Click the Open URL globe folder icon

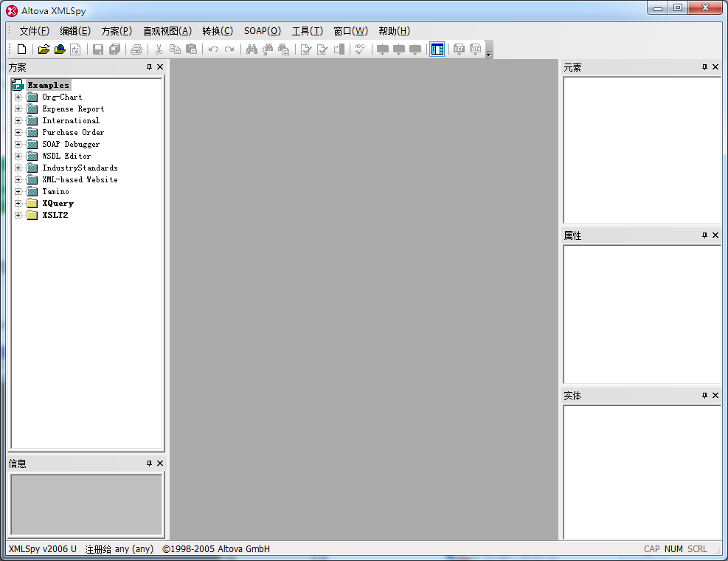[x=60, y=49]
